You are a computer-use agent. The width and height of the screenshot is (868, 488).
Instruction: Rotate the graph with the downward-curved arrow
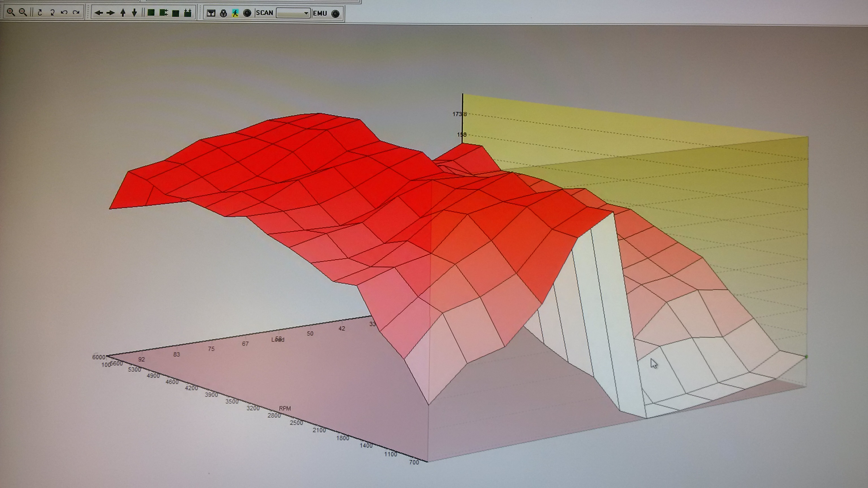52,12
